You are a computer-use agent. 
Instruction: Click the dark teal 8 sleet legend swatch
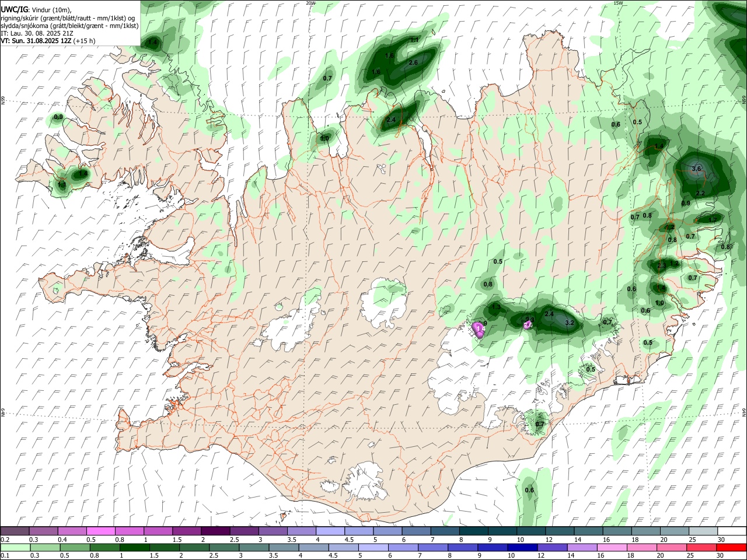point(473,531)
